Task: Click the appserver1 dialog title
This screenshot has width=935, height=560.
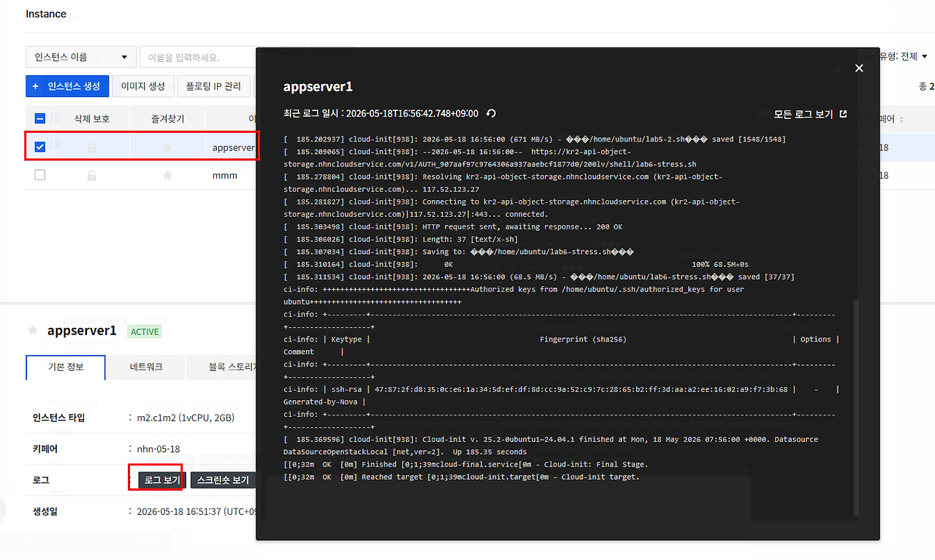Action: coord(318,86)
